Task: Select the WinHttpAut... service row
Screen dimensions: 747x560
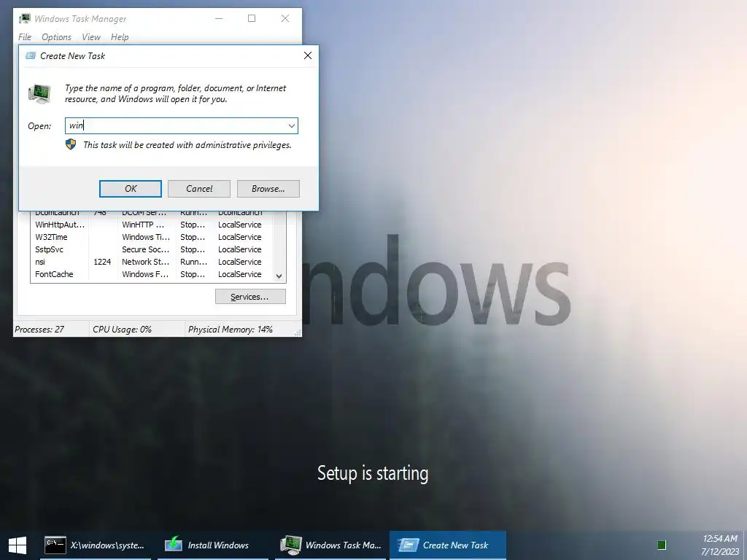Action: [153, 225]
